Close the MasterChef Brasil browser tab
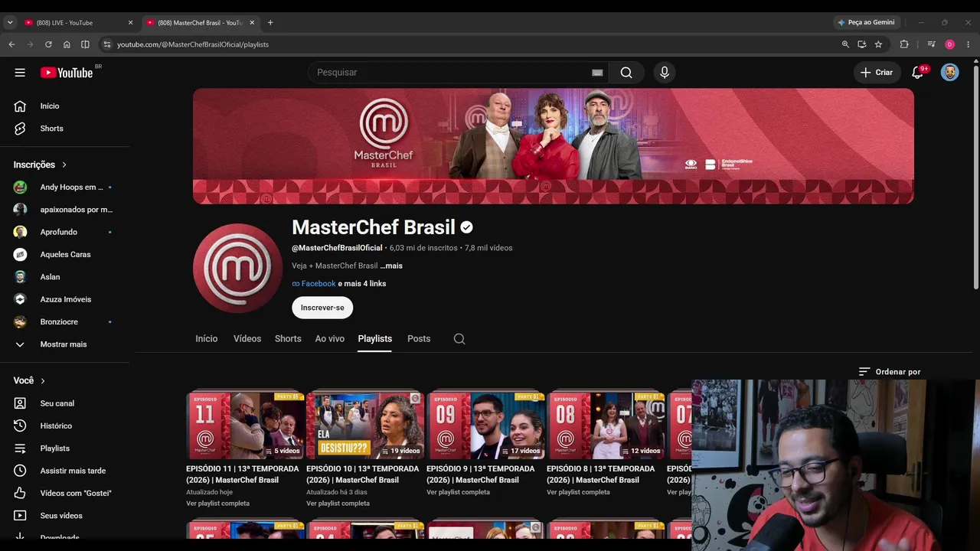This screenshot has width=980, height=551. [252, 23]
